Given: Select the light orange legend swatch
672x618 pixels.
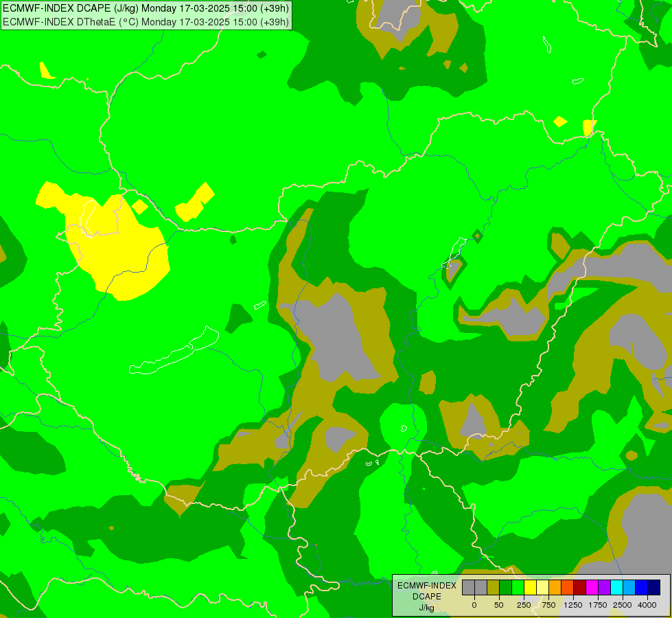Looking at the screenshot, I should [x=555, y=588].
